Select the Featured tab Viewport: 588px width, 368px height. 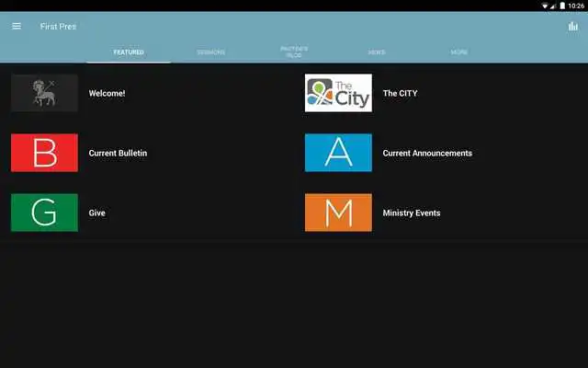click(x=129, y=52)
